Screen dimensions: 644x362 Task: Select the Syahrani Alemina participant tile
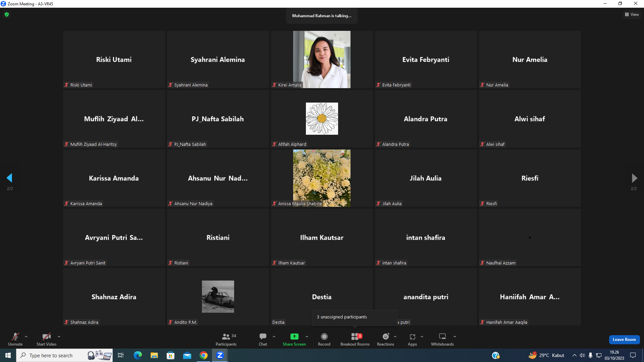click(218, 59)
